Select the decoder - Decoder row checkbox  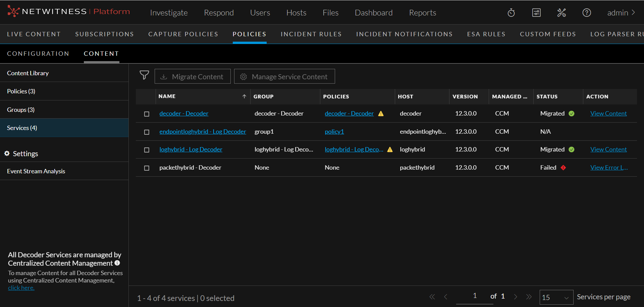pos(147,114)
